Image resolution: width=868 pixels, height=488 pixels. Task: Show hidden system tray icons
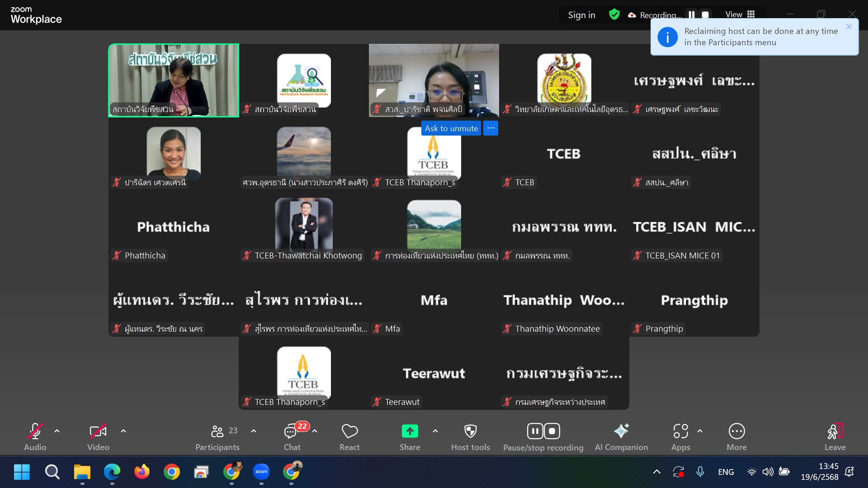pos(657,472)
